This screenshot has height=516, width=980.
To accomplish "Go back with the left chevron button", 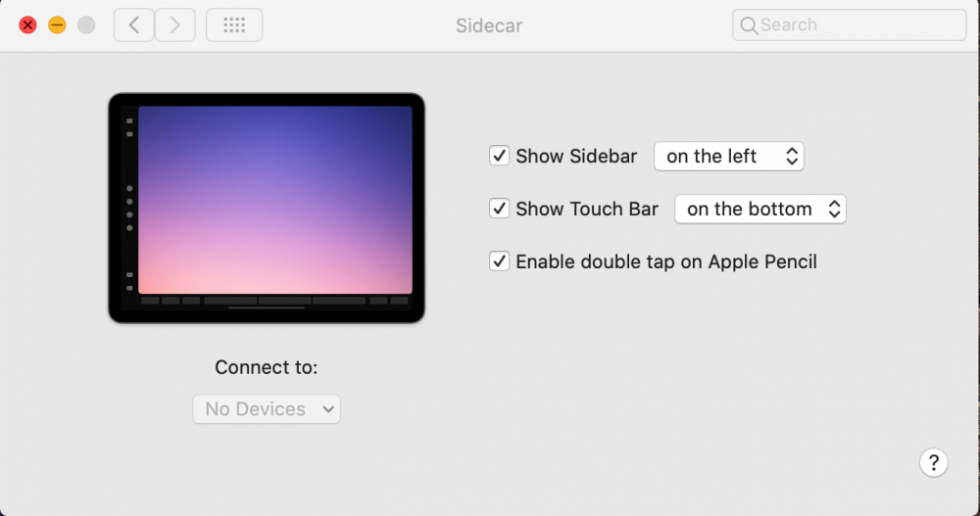I will tap(133, 25).
